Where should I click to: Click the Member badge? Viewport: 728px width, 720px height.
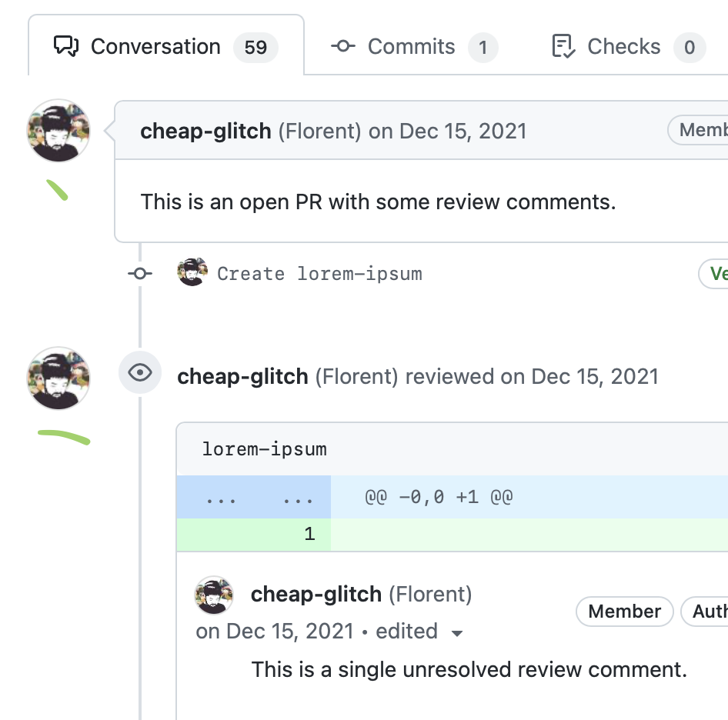click(624, 612)
